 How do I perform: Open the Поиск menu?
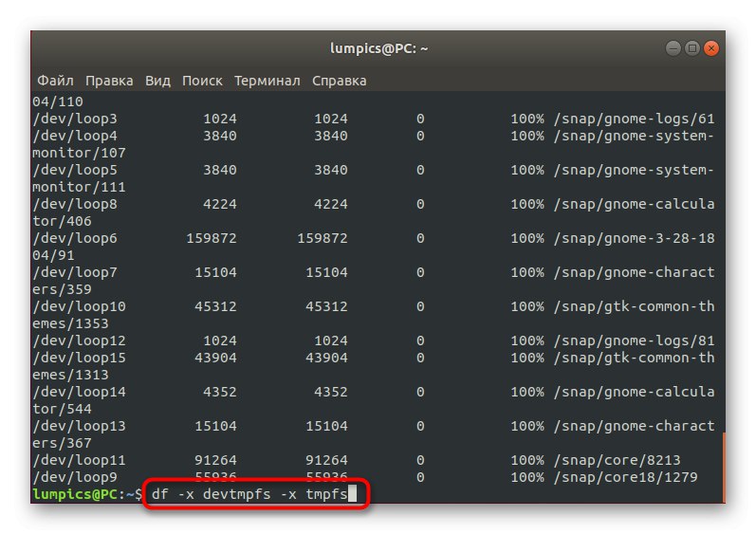202,81
